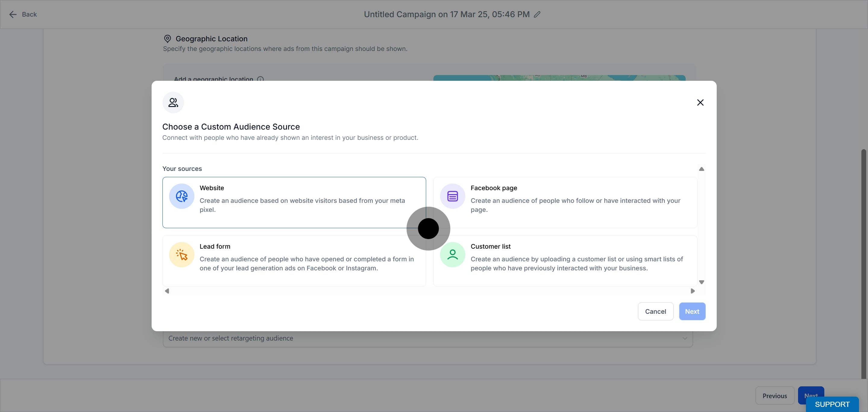Click the Website globe source icon
Screen dimensions: 868x412
click(x=181, y=196)
